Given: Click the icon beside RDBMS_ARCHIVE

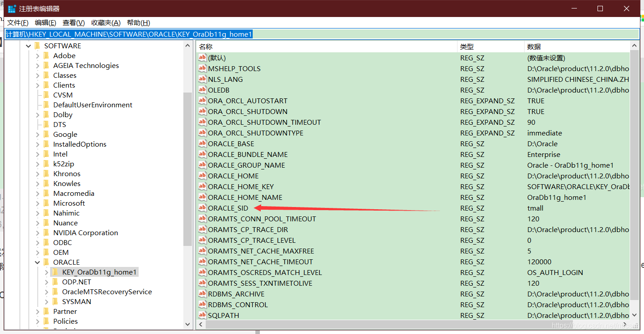Looking at the screenshot, I should pos(203,294).
